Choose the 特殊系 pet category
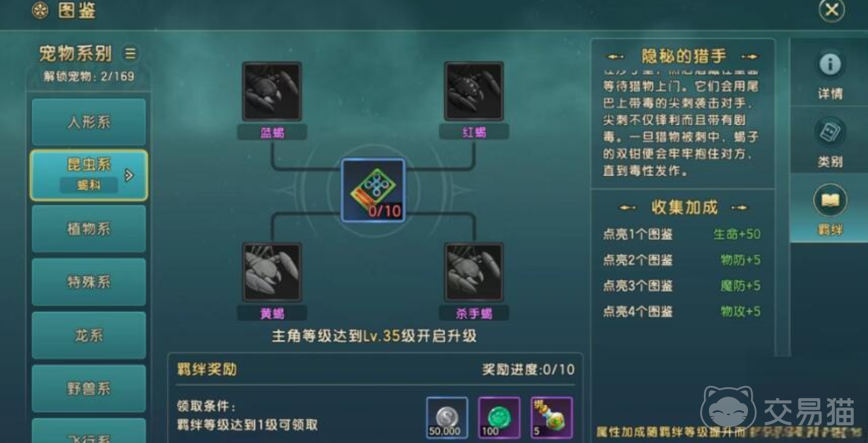This screenshot has height=443, width=868. click(89, 282)
